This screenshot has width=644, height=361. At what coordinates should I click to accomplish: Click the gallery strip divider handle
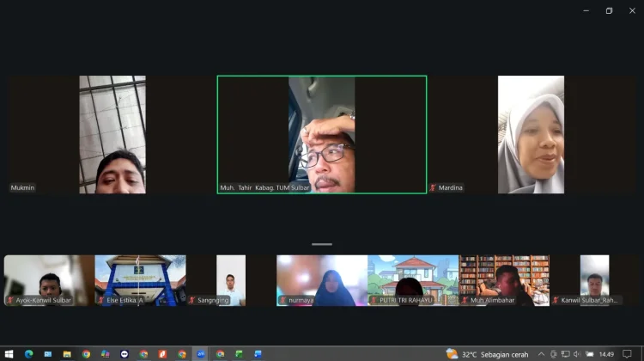pos(322,244)
